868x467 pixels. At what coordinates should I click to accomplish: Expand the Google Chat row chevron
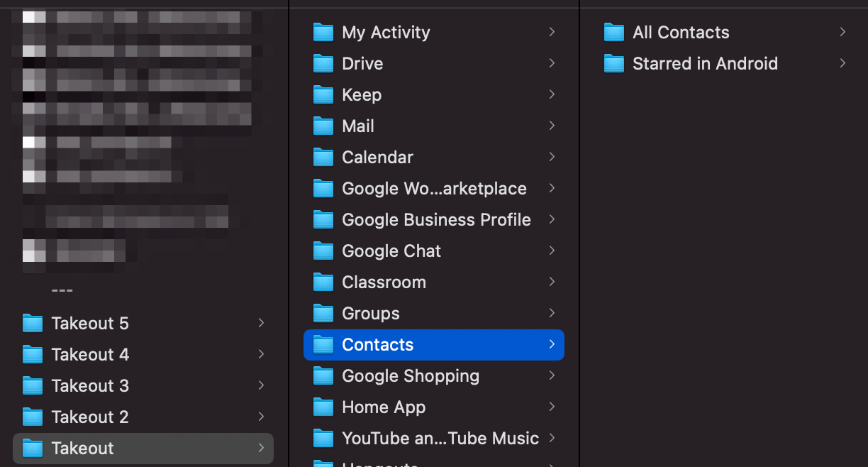click(552, 251)
